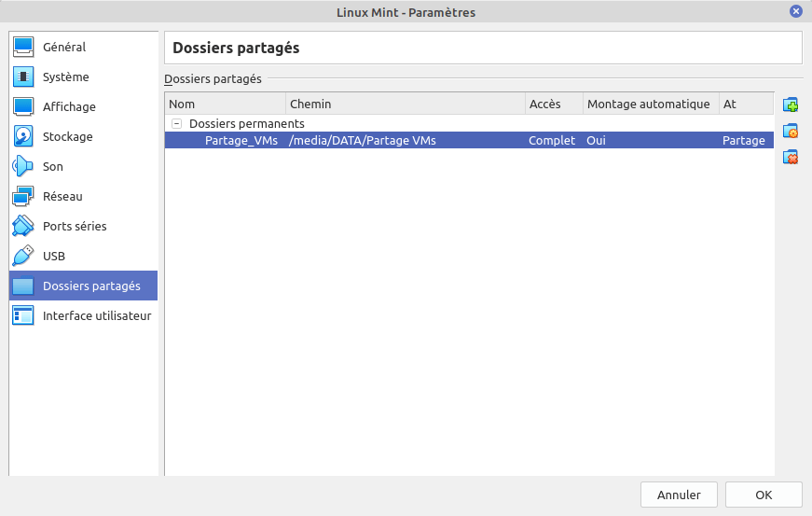Click the At column header
This screenshot has width=812, height=516.
pyautogui.click(x=746, y=105)
